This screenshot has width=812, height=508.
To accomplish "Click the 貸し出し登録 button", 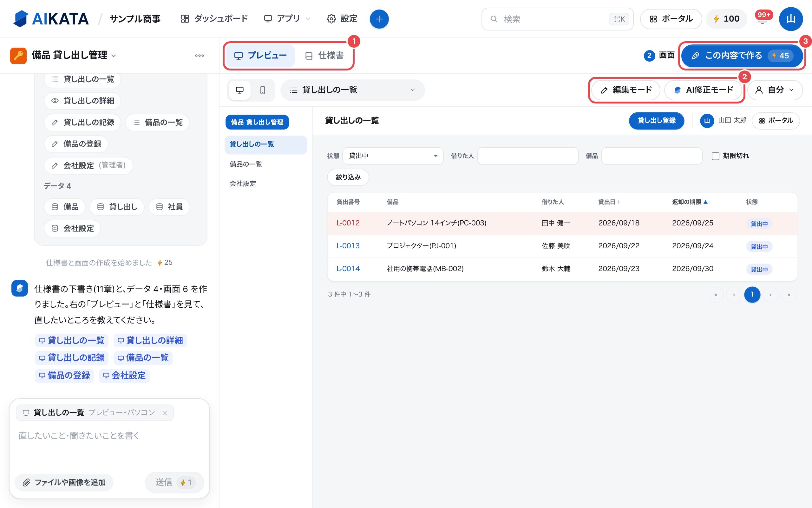I will point(656,121).
